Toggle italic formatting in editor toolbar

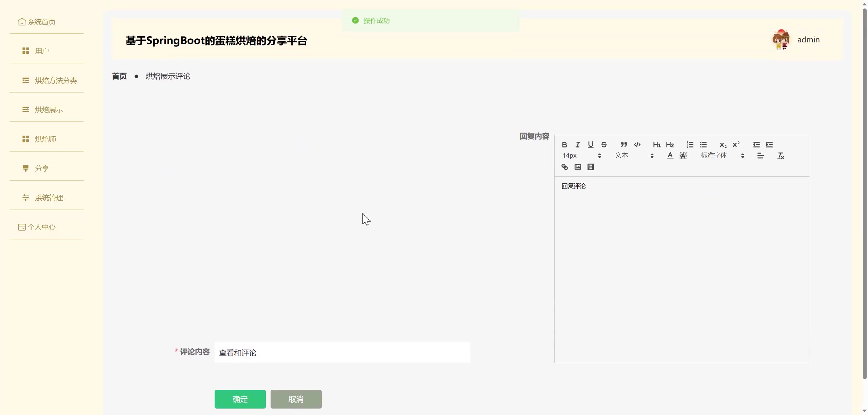[577, 145]
